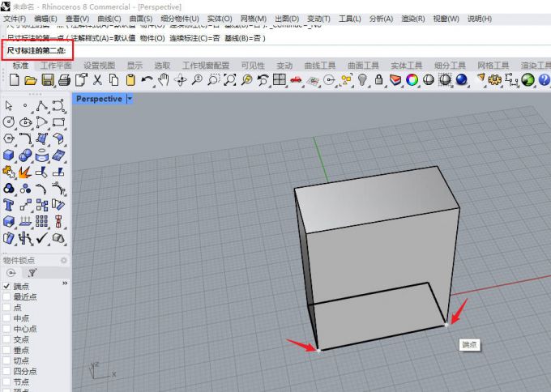Expand osnap panel with double chevron

point(65,283)
